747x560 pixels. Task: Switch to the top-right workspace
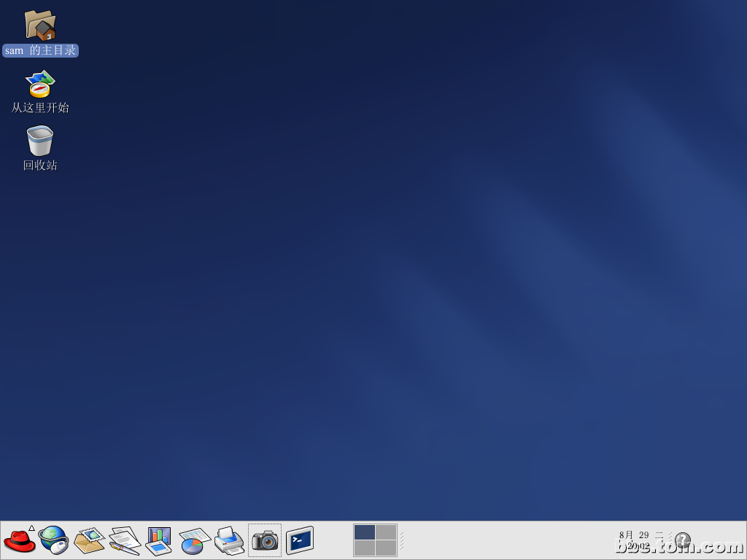[387, 533]
